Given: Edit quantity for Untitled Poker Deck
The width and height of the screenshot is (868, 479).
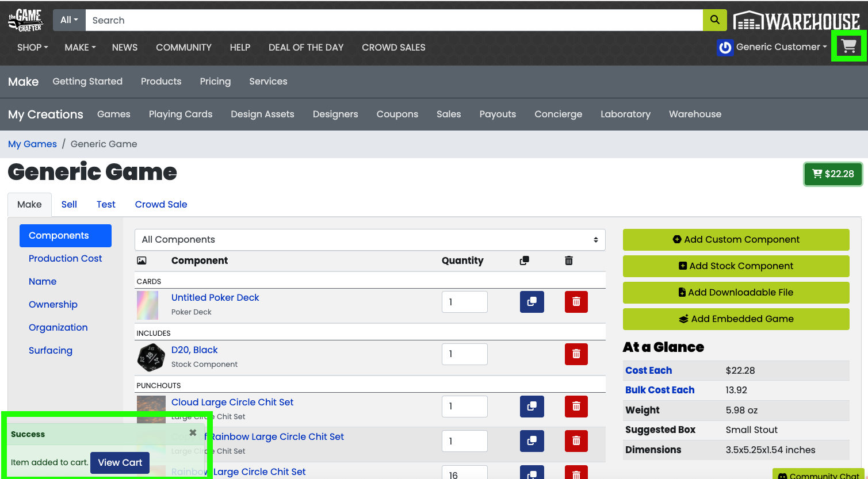Looking at the screenshot, I should [x=465, y=302].
